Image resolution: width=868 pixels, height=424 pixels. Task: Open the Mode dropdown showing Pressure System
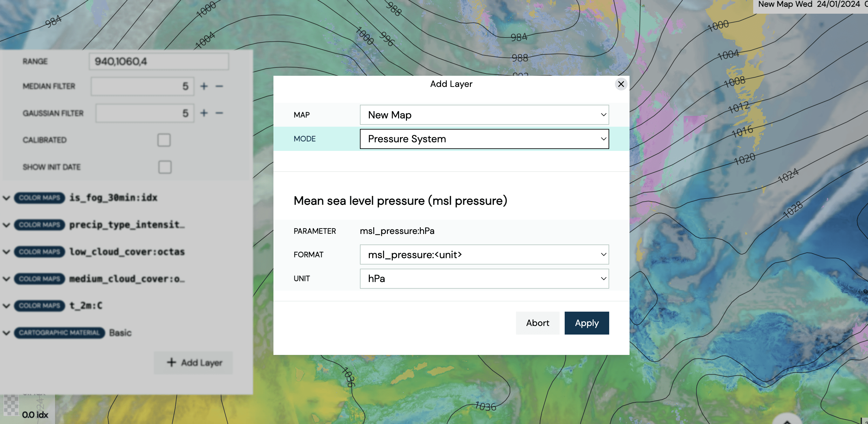484,139
